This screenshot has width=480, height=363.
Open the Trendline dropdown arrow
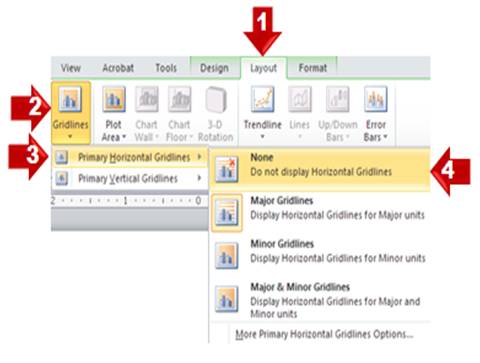(262, 136)
